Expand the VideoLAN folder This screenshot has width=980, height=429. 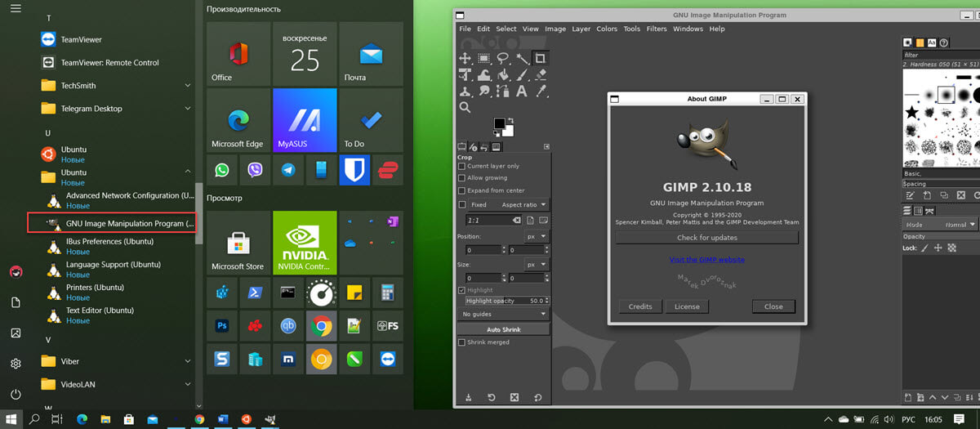(188, 384)
